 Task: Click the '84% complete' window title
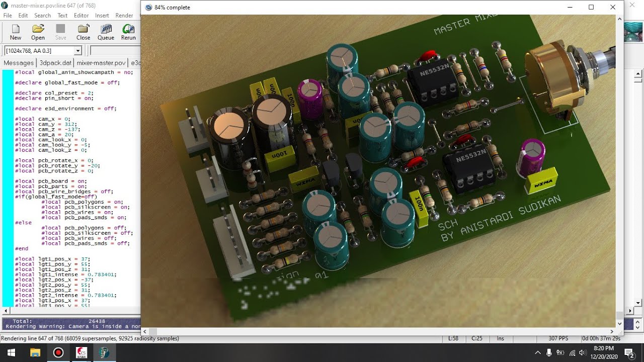pos(173,8)
